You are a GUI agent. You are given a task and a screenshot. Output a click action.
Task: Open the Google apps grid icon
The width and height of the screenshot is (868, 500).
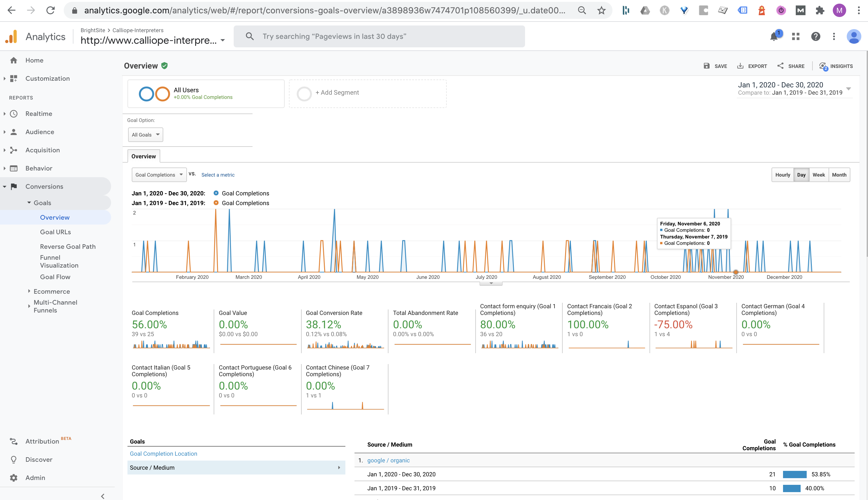[x=795, y=36]
